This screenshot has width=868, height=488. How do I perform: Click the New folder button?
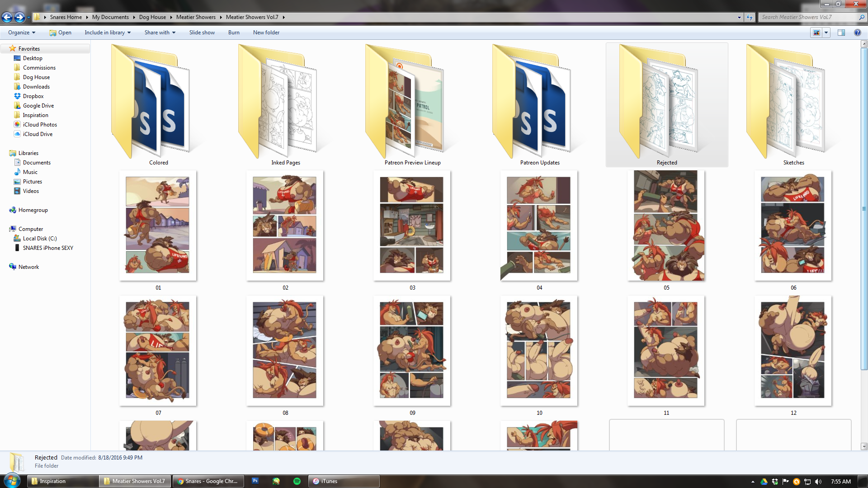point(266,33)
